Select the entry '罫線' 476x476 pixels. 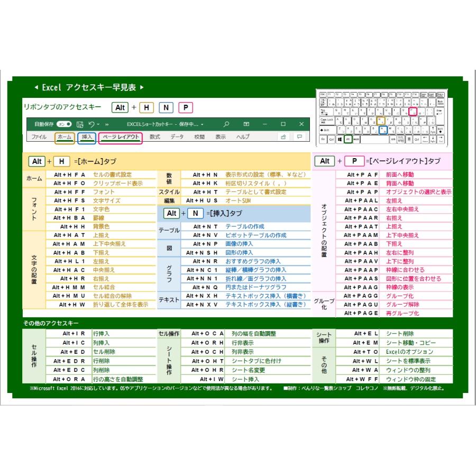click(x=98, y=218)
